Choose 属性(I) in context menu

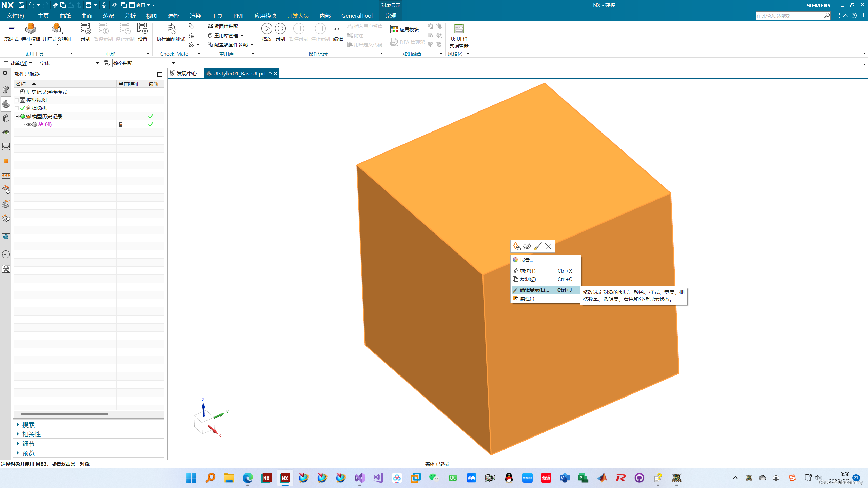[546, 299]
